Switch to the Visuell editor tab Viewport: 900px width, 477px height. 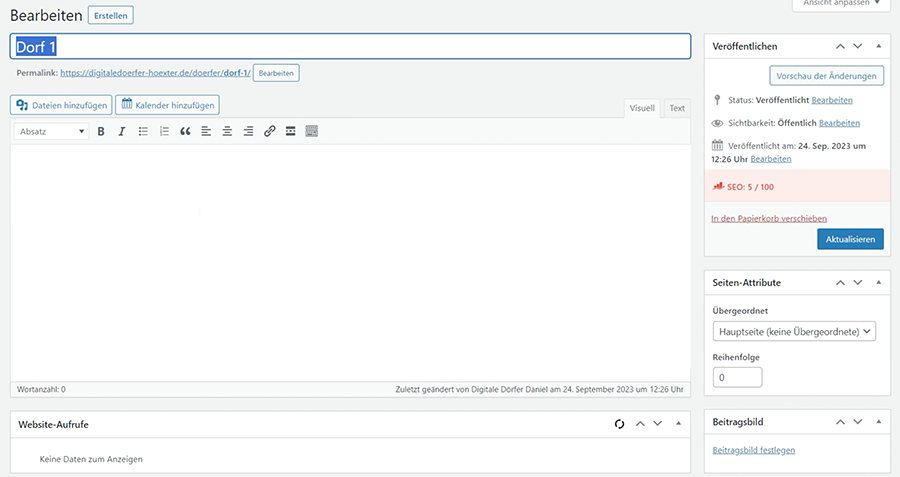tap(642, 108)
